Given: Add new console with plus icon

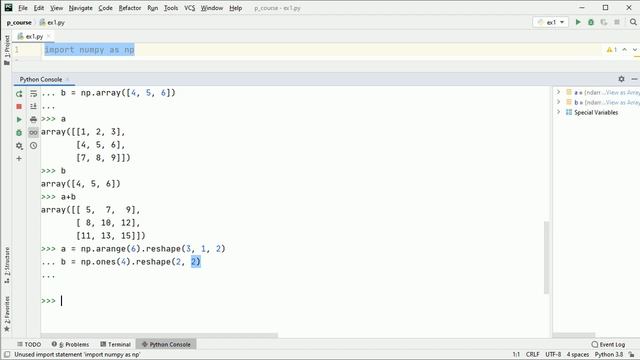Looking at the screenshot, I should [x=19, y=159].
